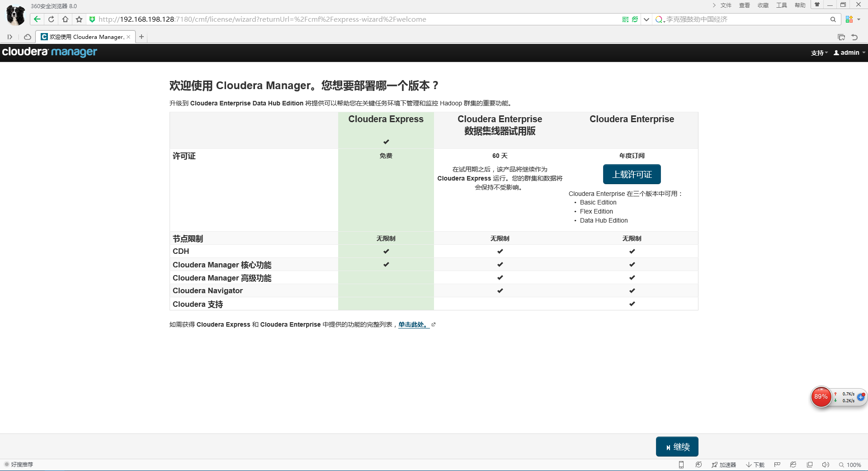Click the 加速器 rocket status bar item
The image size is (868, 471).
723,465
